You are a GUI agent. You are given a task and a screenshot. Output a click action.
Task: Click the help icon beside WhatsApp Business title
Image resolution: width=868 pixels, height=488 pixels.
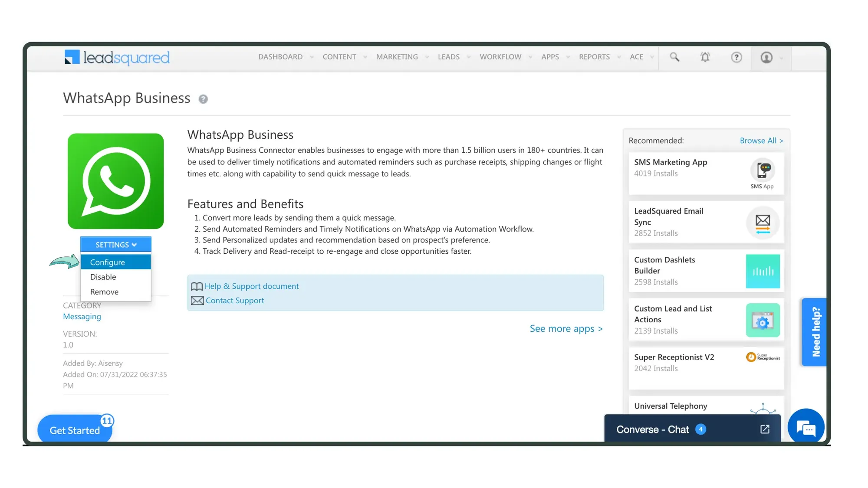click(x=203, y=99)
